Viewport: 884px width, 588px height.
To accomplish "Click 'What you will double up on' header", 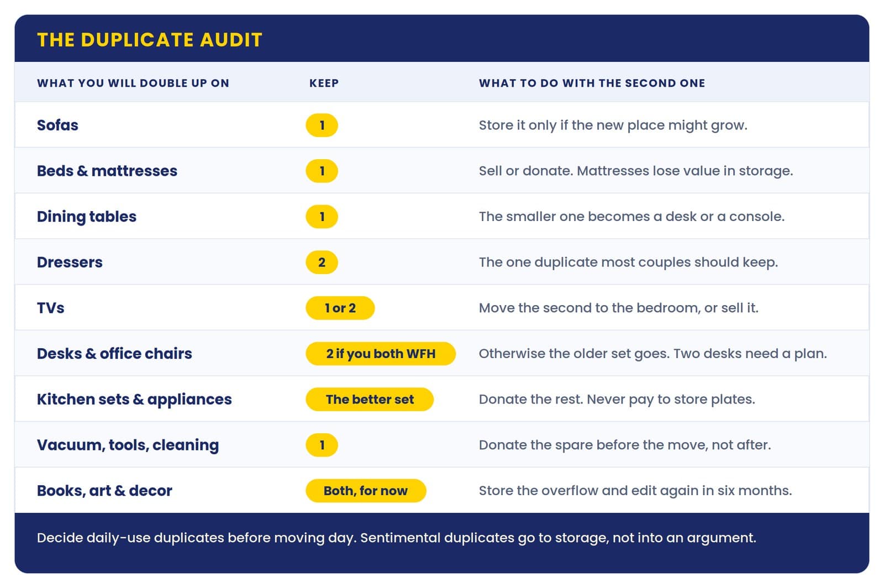I will coord(133,83).
